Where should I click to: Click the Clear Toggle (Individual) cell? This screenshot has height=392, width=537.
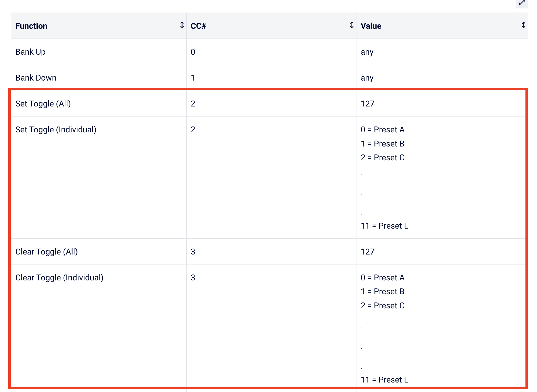tap(59, 278)
